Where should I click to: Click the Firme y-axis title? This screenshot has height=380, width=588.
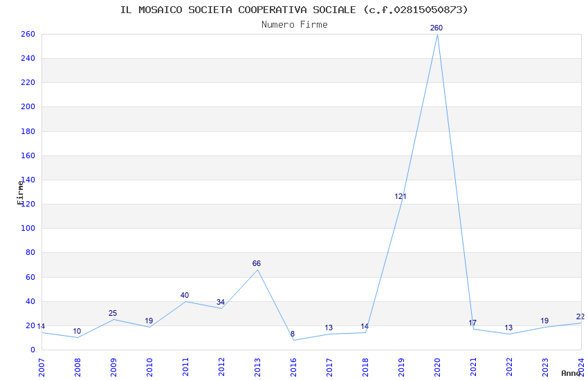(20, 193)
